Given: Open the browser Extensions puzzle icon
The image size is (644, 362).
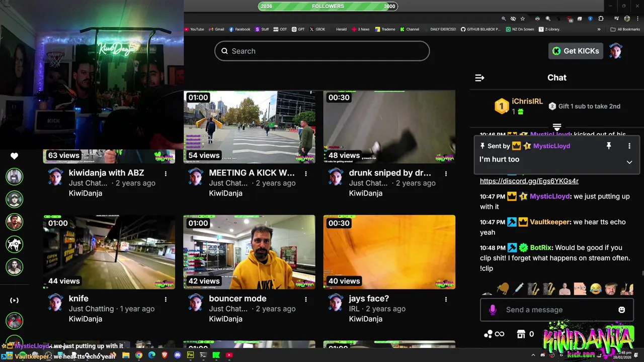Looking at the screenshot, I should point(601,19).
